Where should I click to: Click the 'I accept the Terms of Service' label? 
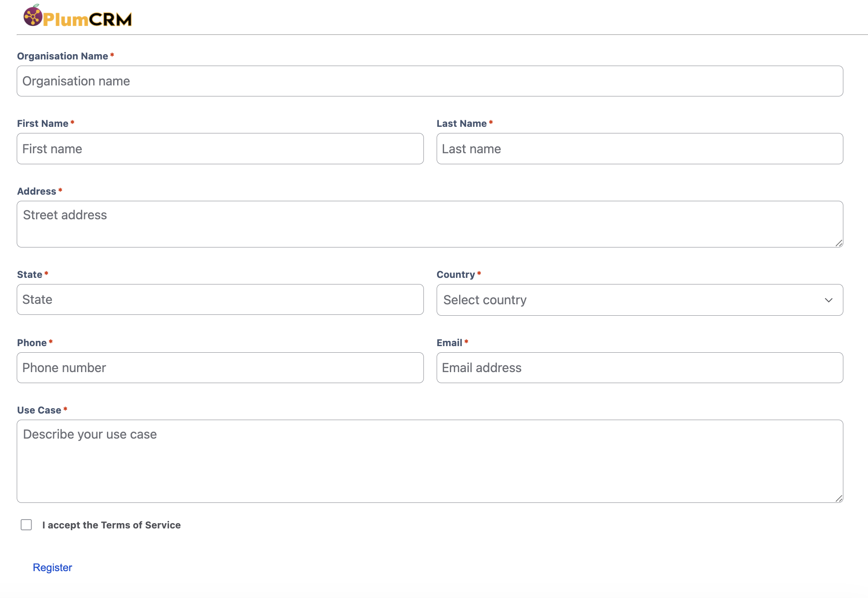111,525
